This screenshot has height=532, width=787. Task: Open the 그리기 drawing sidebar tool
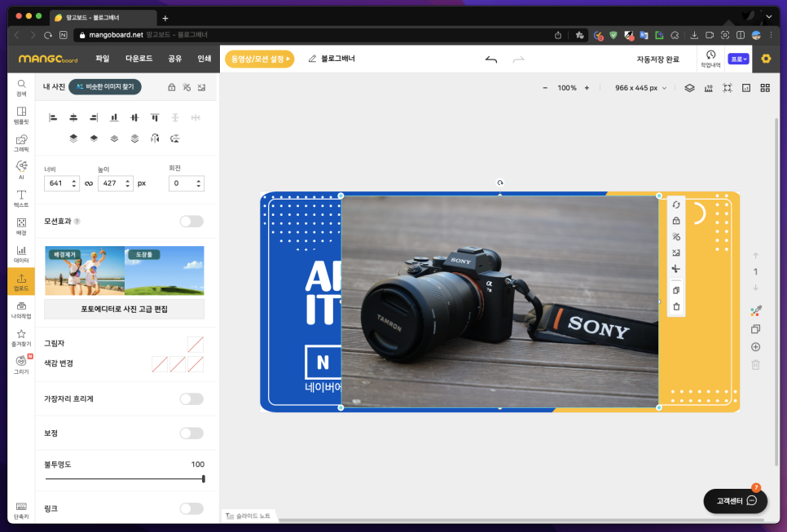click(21, 365)
